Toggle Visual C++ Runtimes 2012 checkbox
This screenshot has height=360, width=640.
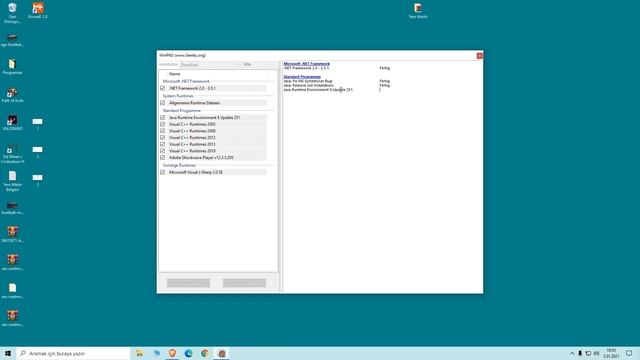click(162, 138)
